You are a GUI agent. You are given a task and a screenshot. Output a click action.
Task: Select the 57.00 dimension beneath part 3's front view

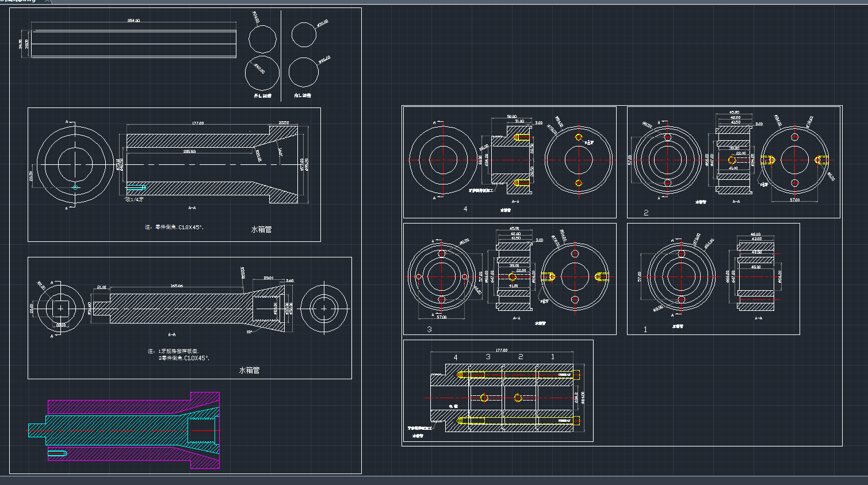(441, 317)
